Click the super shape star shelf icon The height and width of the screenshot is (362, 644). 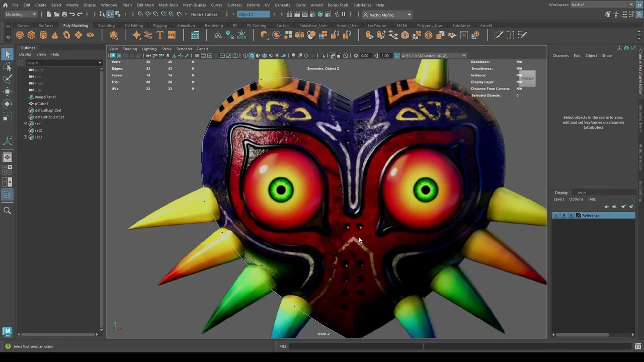tap(136, 35)
